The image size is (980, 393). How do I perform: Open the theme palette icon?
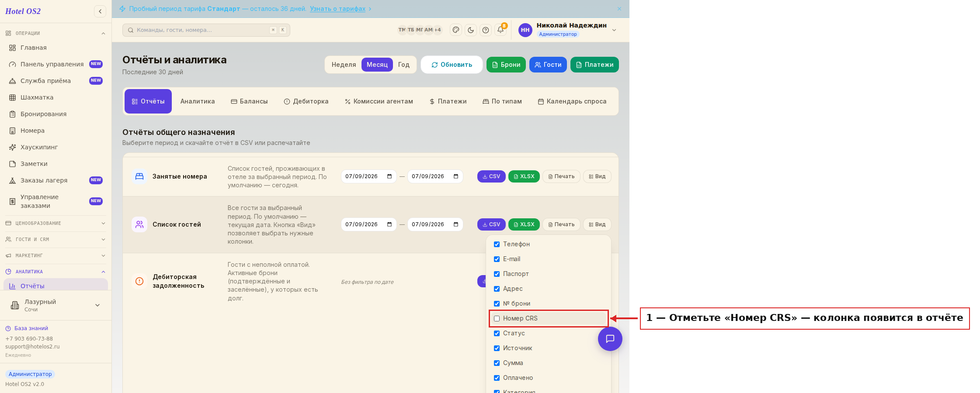[456, 30]
